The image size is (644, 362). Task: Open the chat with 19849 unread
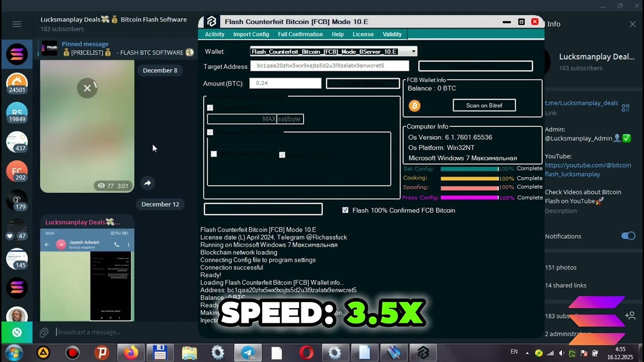point(17,113)
